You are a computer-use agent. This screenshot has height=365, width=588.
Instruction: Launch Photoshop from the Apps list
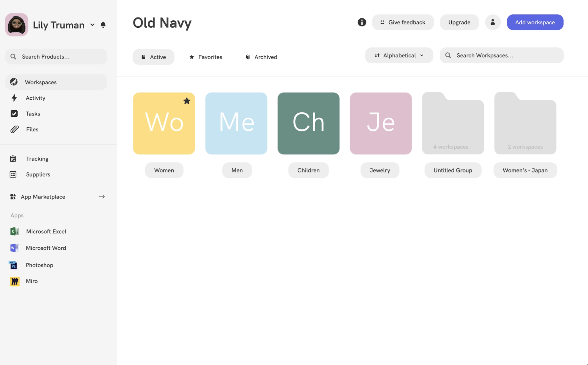(x=39, y=265)
